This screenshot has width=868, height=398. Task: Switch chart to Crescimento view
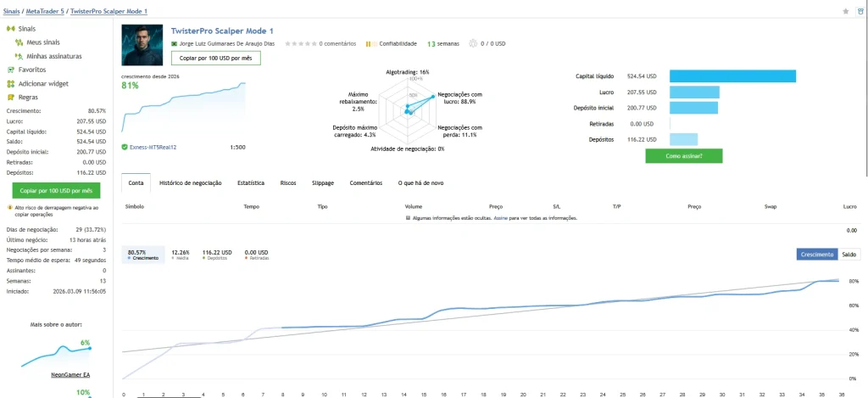pyautogui.click(x=818, y=255)
